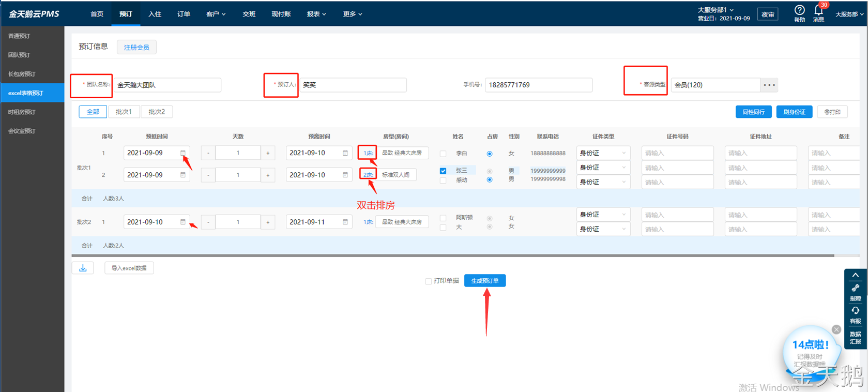
Task: Open calendar for 2021-09-09 arrival, row 2
Action: coord(183,175)
